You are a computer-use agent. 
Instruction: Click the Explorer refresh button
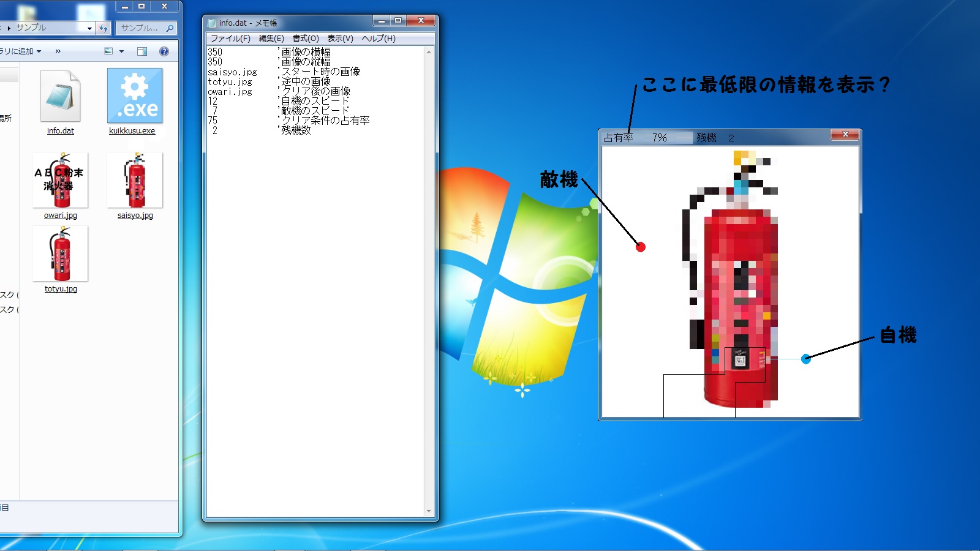pyautogui.click(x=104, y=28)
